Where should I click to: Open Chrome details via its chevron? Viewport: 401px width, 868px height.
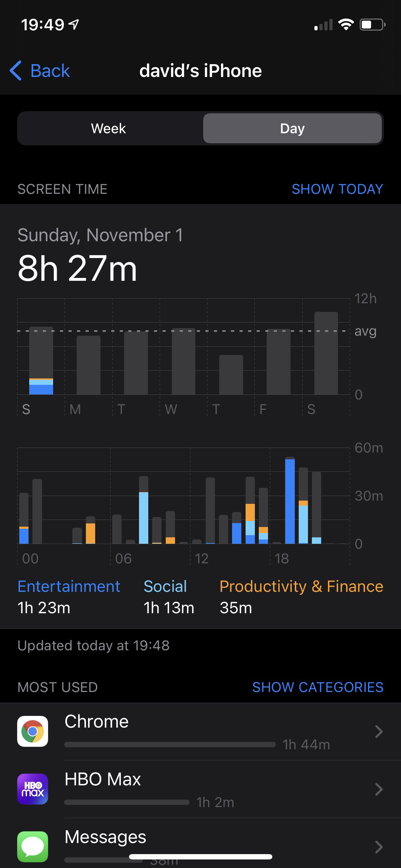click(x=379, y=732)
